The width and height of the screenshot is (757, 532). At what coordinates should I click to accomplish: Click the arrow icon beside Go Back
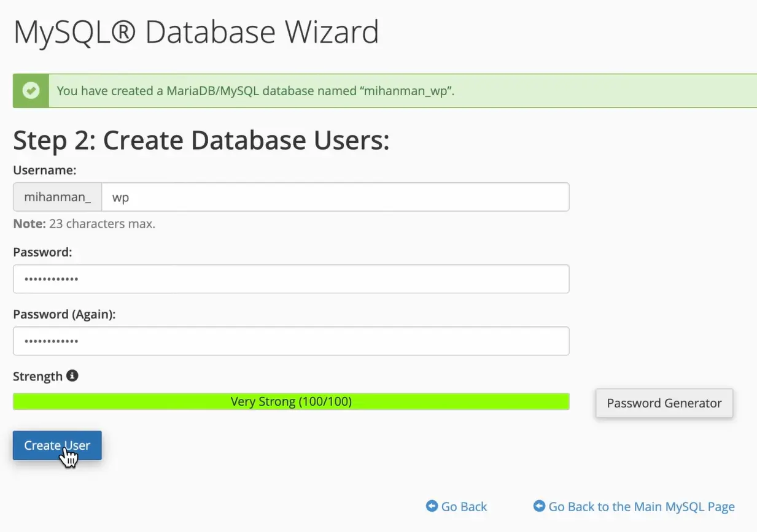(x=432, y=506)
